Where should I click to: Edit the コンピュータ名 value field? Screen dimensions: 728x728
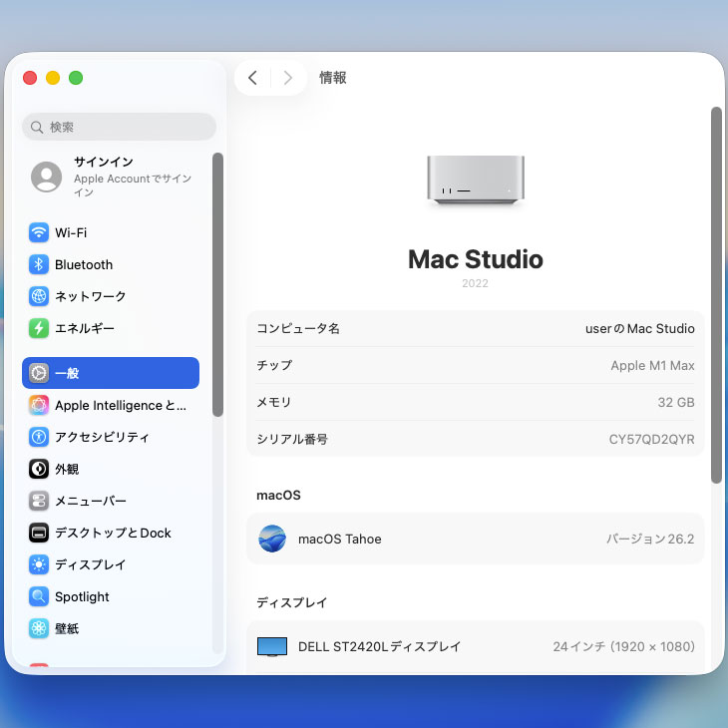639,328
